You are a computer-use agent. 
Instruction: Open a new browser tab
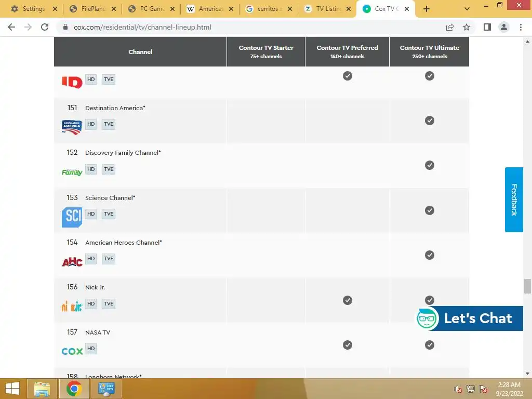(x=427, y=9)
